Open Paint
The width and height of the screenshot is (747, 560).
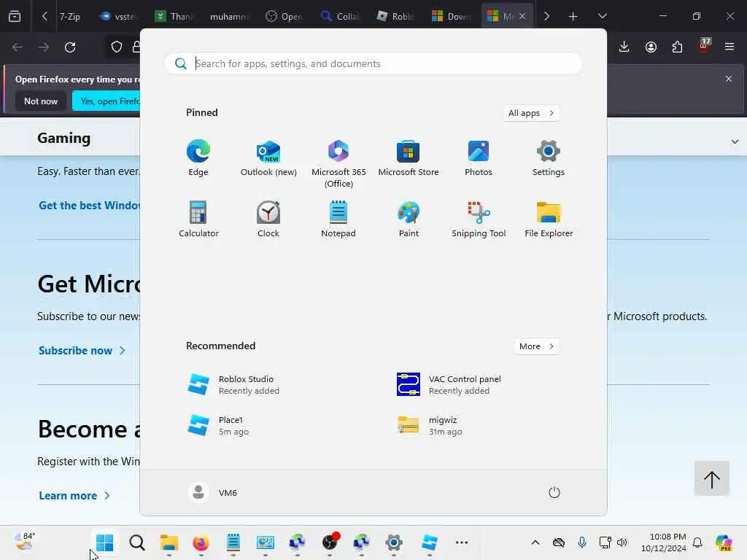pos(409,219)
